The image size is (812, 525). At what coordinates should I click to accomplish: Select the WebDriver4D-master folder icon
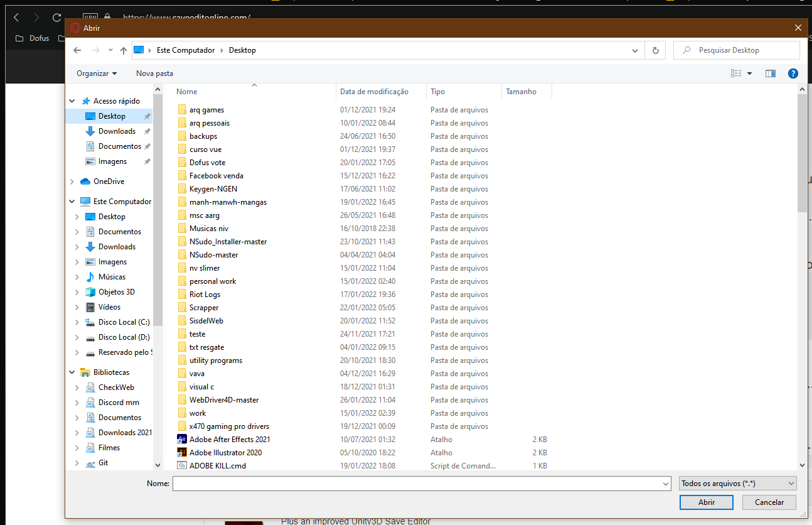[x=182, y=400]
